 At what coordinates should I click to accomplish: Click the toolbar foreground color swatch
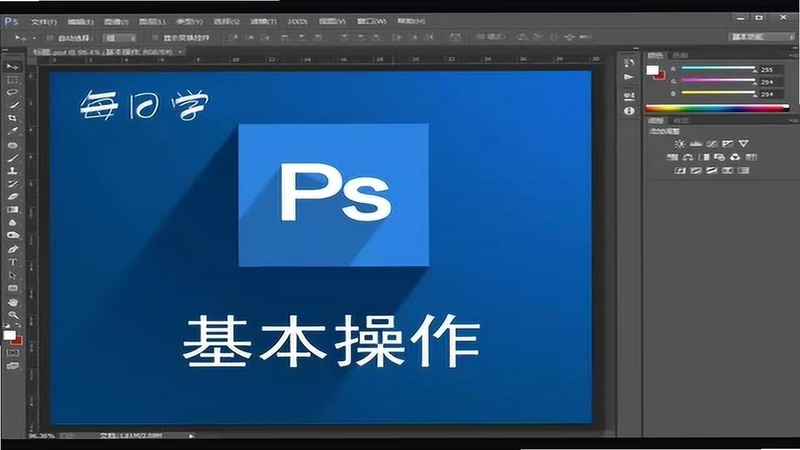tap(9, 335)
